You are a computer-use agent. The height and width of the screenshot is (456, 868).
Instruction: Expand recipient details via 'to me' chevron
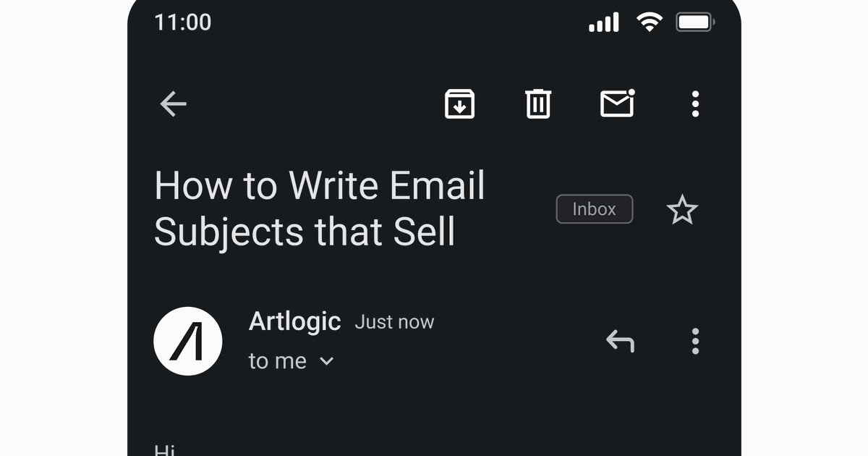click(326, 360)
